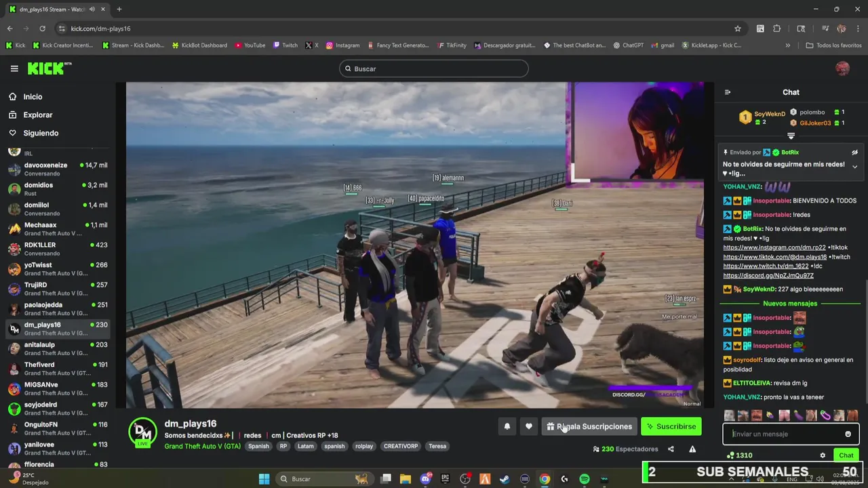The width and height of the screenshot is (868, 488).
Task: Click the address bar URL
Action: point(100,28)
